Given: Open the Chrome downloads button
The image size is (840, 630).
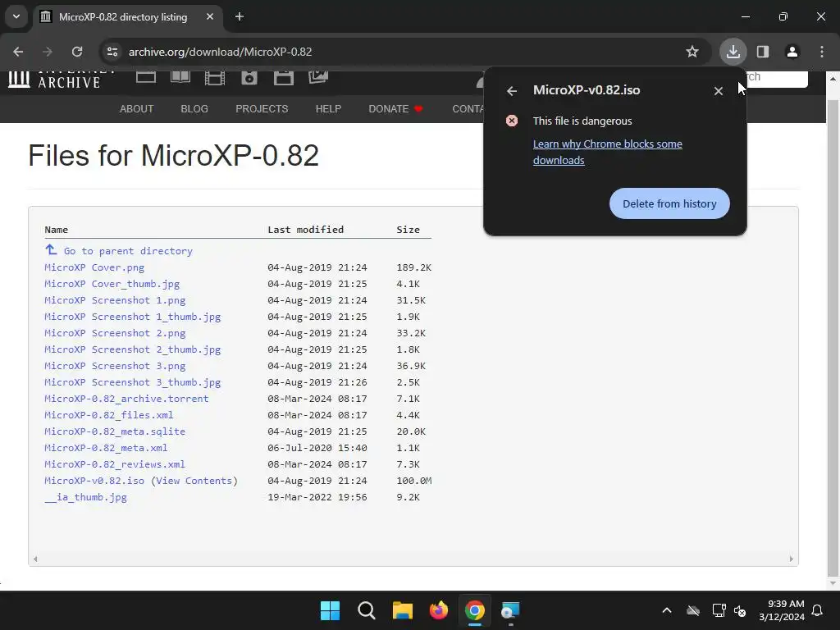Looking at the screenshot, I should 733,52.
